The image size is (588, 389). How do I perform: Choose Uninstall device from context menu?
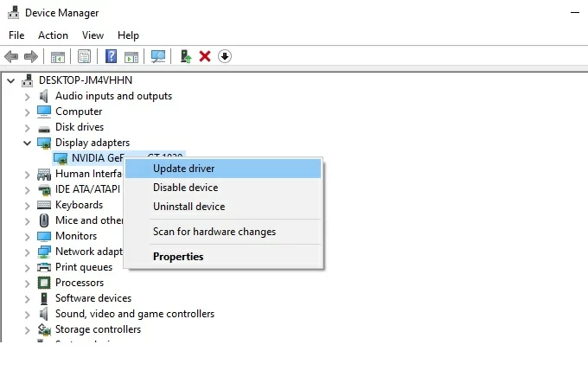point(189,207)
